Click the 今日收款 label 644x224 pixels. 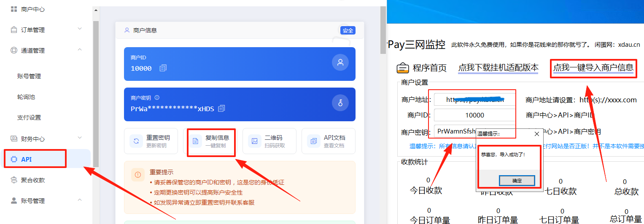tap(426, 191)
